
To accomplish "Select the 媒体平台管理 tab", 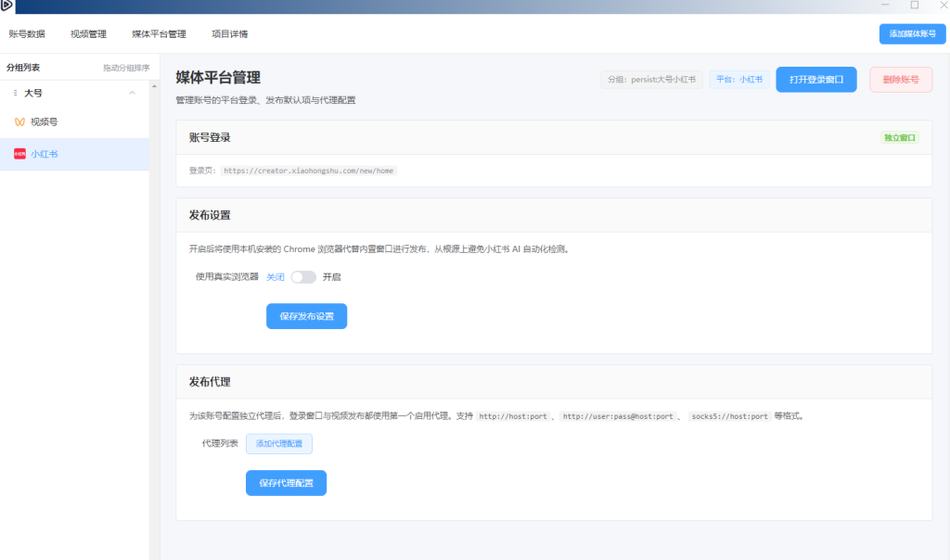I will point(159,34).
